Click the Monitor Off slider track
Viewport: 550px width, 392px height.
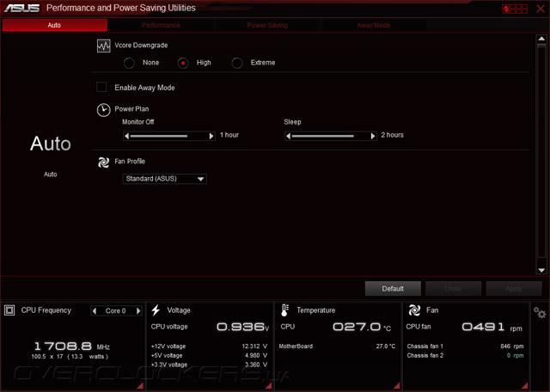[x=169, y=136]
